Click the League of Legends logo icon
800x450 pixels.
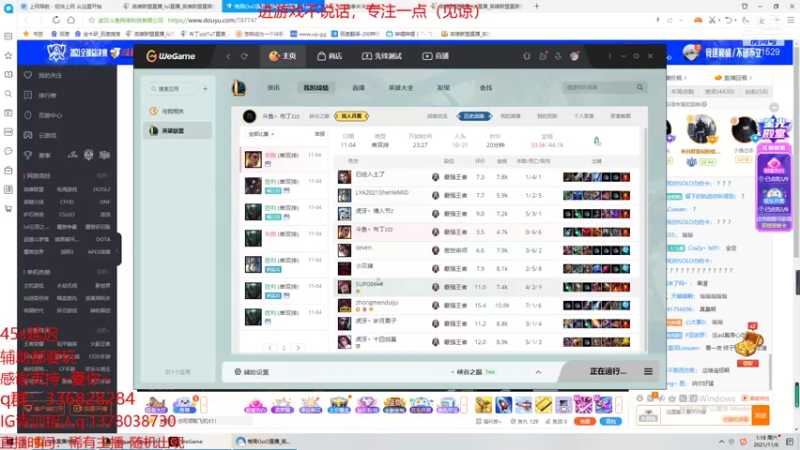coord(239,88)
